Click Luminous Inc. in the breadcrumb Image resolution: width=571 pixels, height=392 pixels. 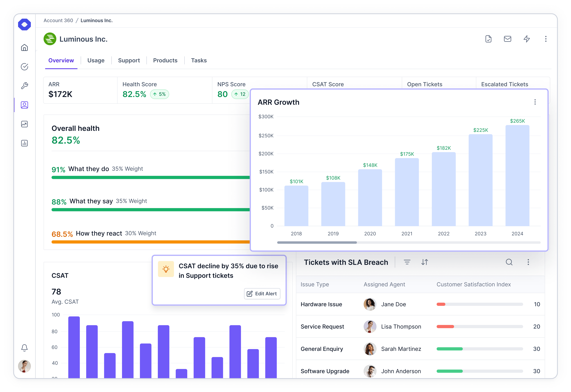click(97, 20)
